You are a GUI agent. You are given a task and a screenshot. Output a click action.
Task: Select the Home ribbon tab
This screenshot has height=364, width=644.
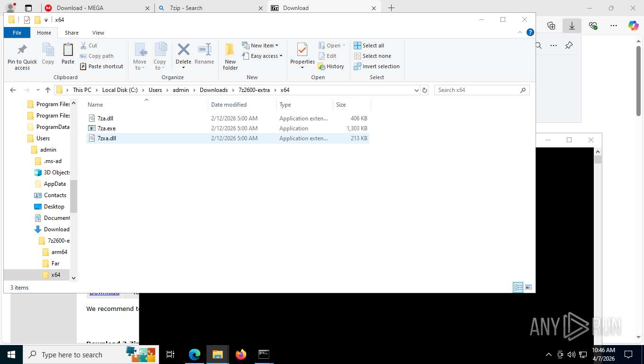(44, 33)
